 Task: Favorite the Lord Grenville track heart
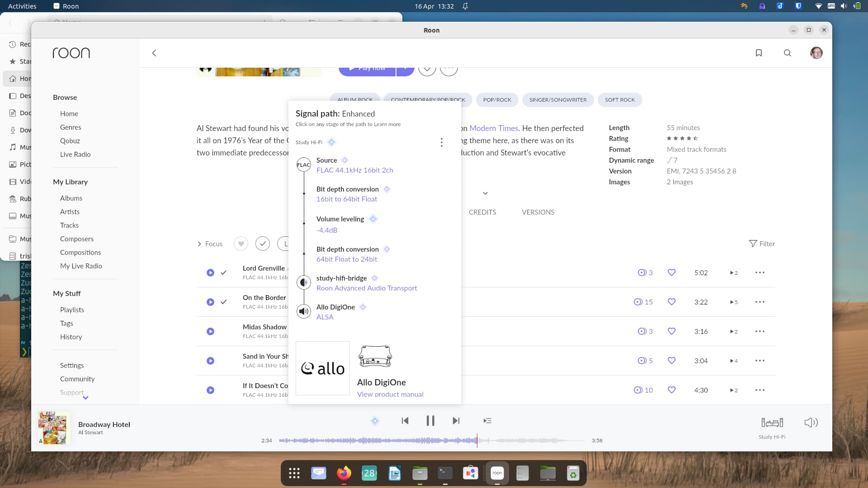point(671,272)
